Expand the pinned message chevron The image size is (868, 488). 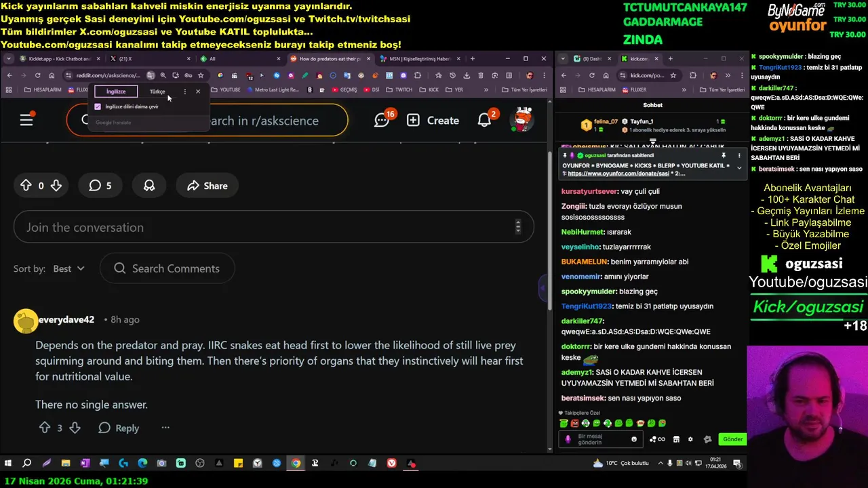pos(739,167)
